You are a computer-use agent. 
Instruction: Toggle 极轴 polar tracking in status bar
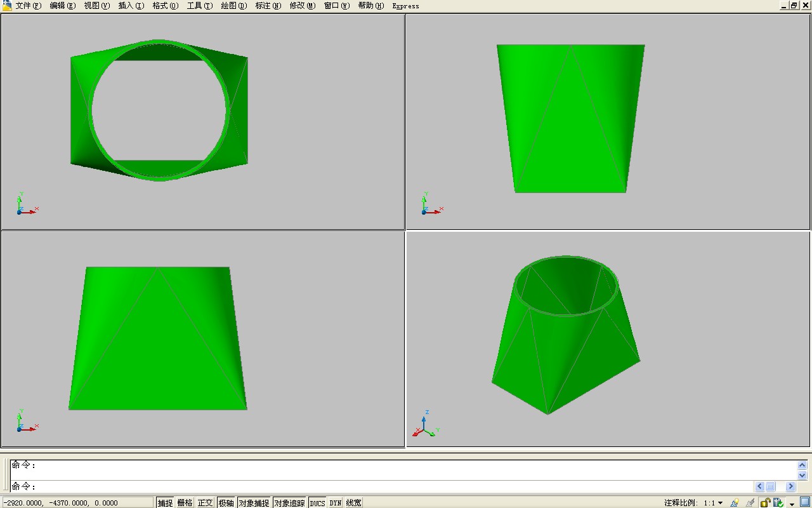tap(226, 503)
